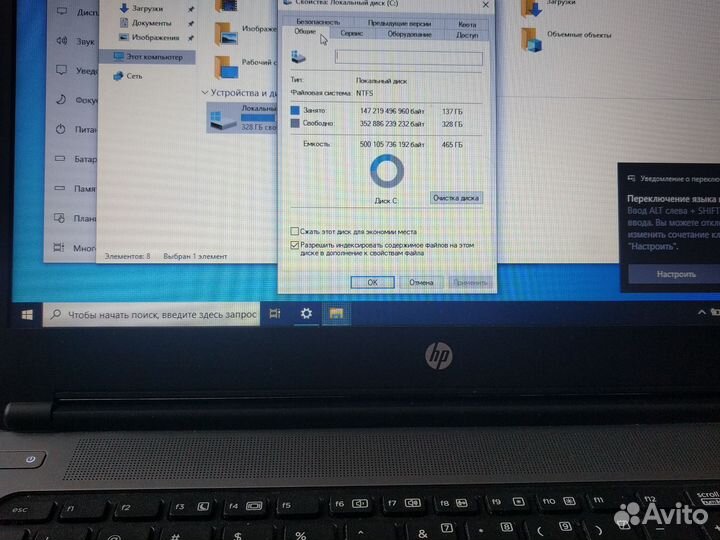Open Планшет mode settings icon
Screen dimensions: 720x540
[59, 218]
